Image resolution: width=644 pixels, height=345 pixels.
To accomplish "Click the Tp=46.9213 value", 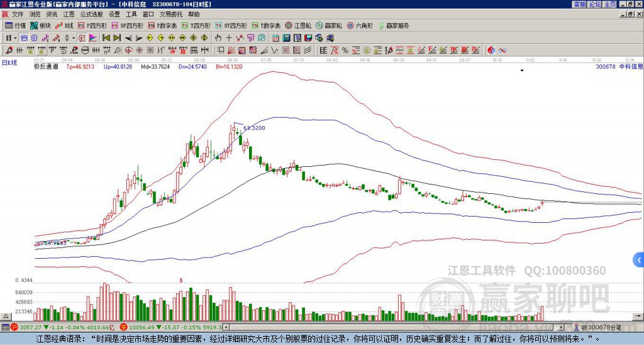I will [80, 67].
